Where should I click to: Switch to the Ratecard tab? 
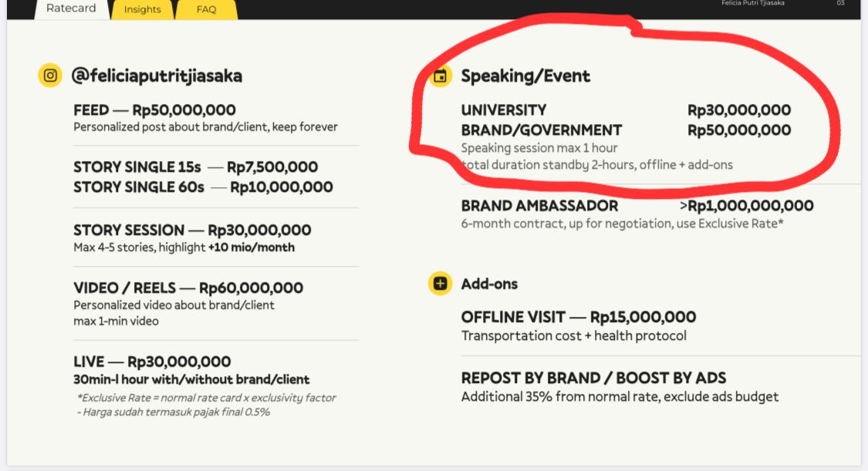[71, 8]
